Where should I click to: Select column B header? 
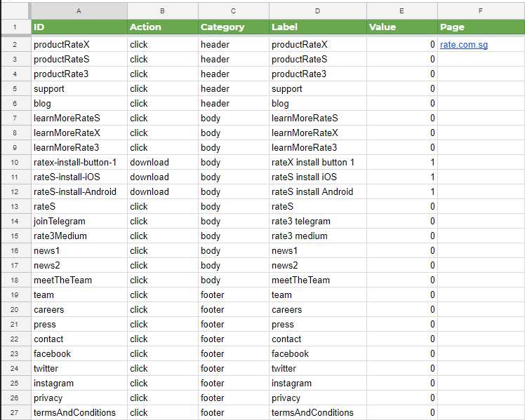tap(163, 11)
